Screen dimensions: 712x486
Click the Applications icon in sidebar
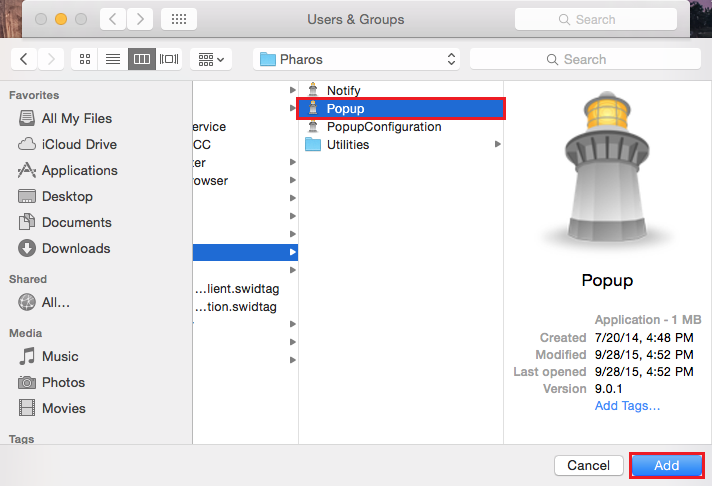27,170
